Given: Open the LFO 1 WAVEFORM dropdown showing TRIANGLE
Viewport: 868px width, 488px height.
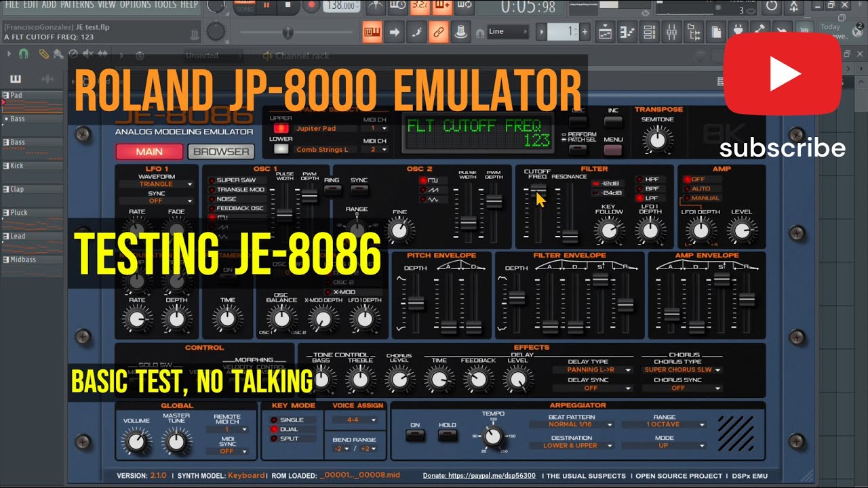Looking at the screenshot, I should 157,184.
